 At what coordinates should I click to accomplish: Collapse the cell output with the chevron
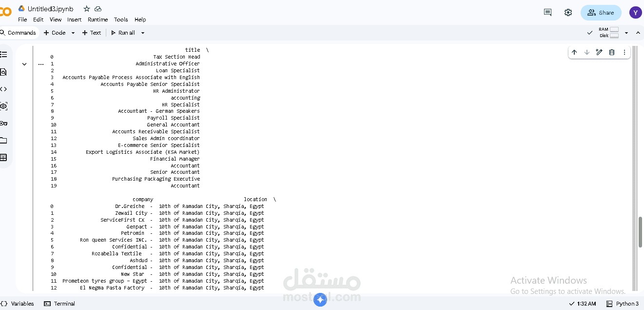coord(24,63)
